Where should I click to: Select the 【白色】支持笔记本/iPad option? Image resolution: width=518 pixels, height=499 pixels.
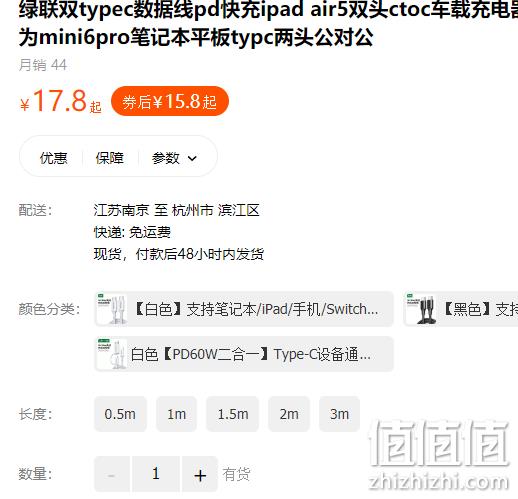pyautogui.click(x=244, y=309)
